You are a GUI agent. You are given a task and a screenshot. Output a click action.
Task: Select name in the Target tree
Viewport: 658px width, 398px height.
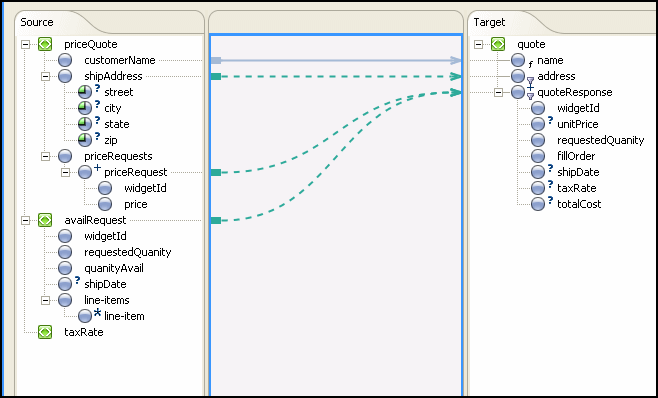(550, 60)
